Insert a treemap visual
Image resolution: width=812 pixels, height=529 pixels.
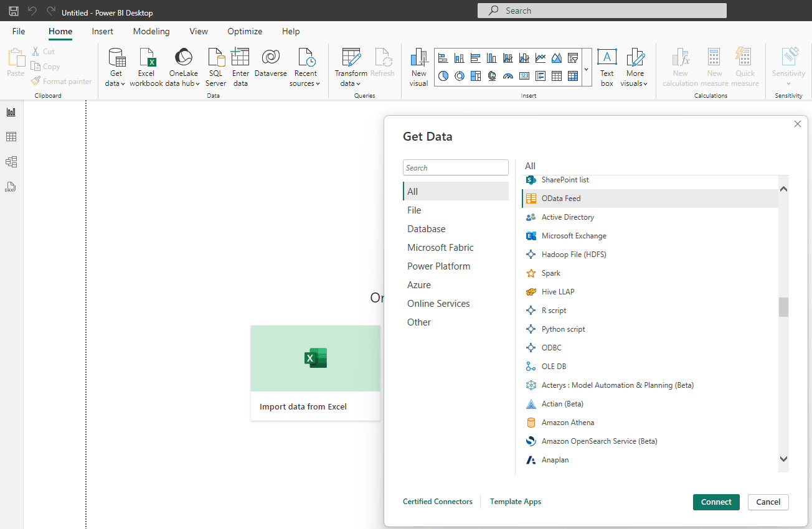[475, 76]
